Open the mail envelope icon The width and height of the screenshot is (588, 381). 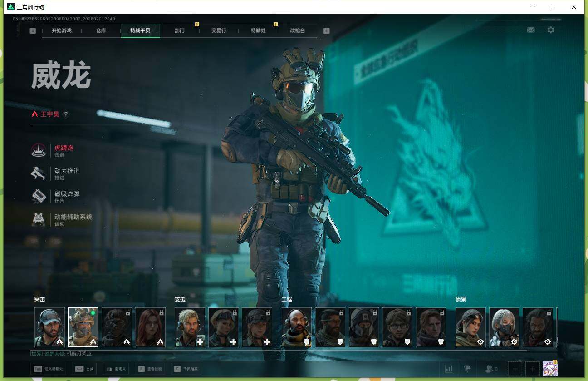point(530,30)
